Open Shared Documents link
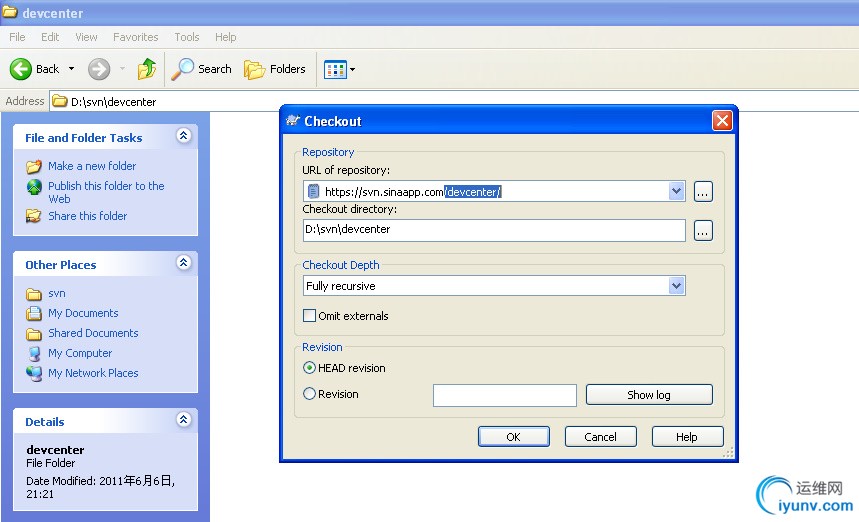The image size is (859, 522). pos(93,333)
